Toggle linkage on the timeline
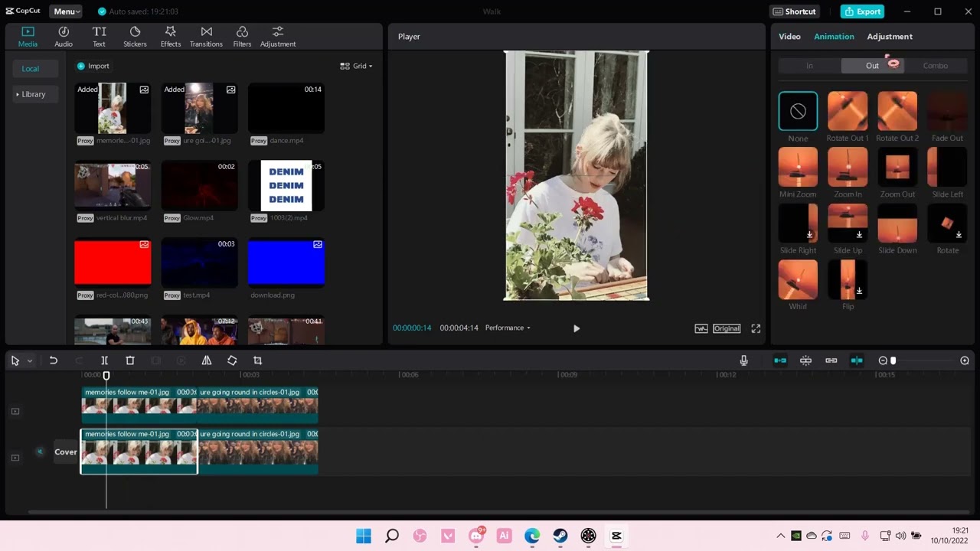 pyautogui.click(x=831, y=360)
